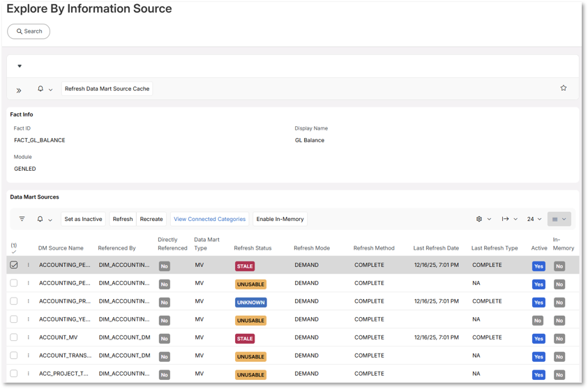Check the ACCOUNT_MV row checkbox
Image resolution: width=588 pixels, height=389 pixels.
[14, 337]
